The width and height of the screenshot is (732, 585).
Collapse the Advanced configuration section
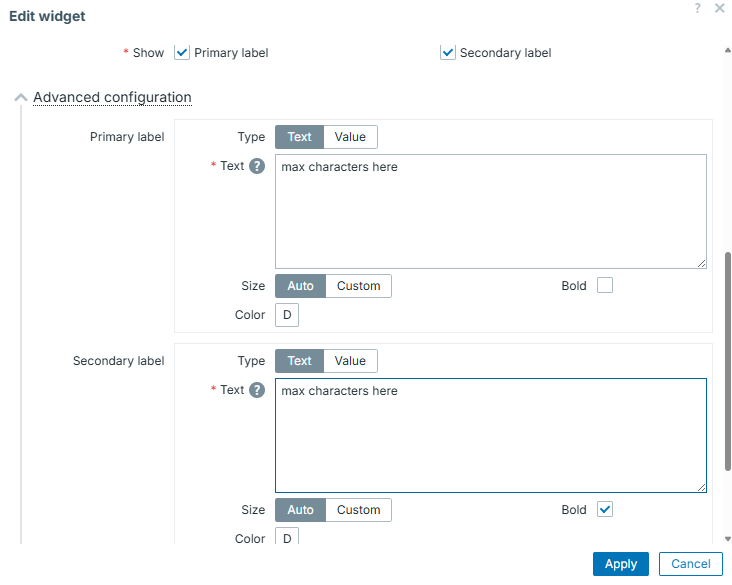point(112,97)
